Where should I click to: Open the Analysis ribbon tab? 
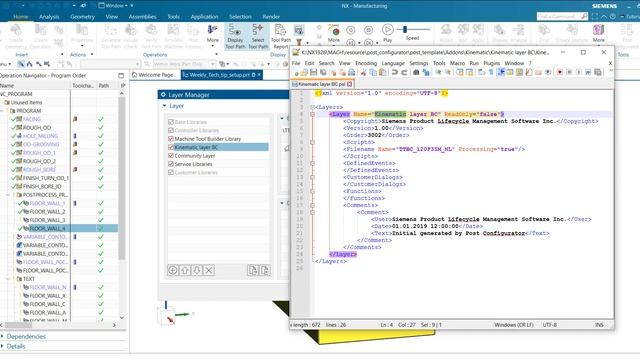[x=49, y=17]
